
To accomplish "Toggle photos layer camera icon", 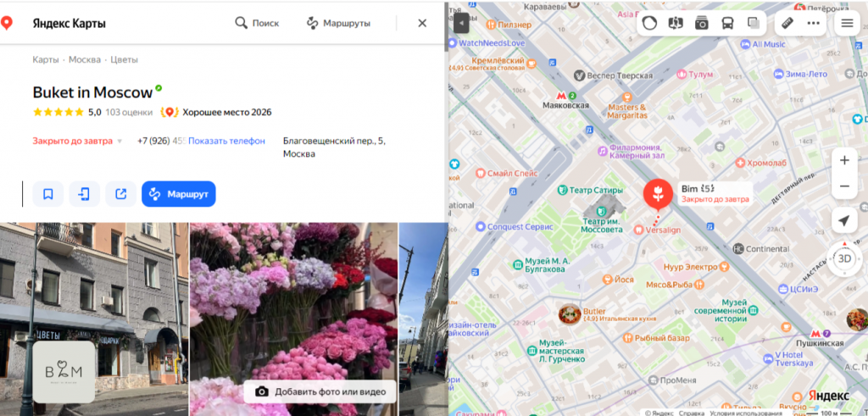I will pyautogui.click(x=702, y=23).
